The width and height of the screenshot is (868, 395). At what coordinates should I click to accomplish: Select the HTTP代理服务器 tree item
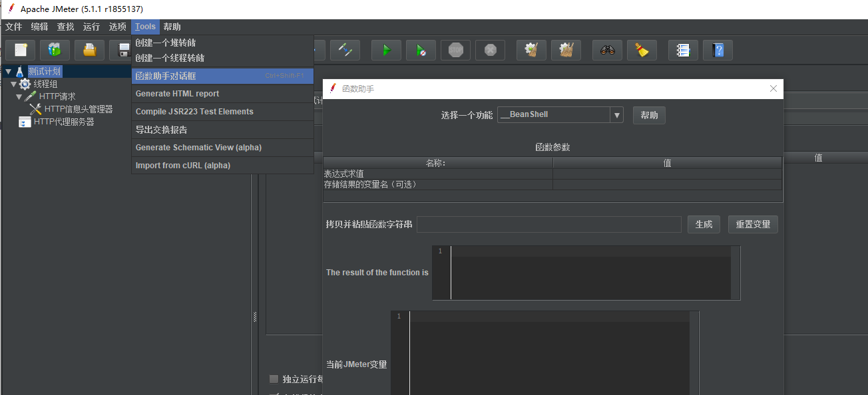[64, 122]
